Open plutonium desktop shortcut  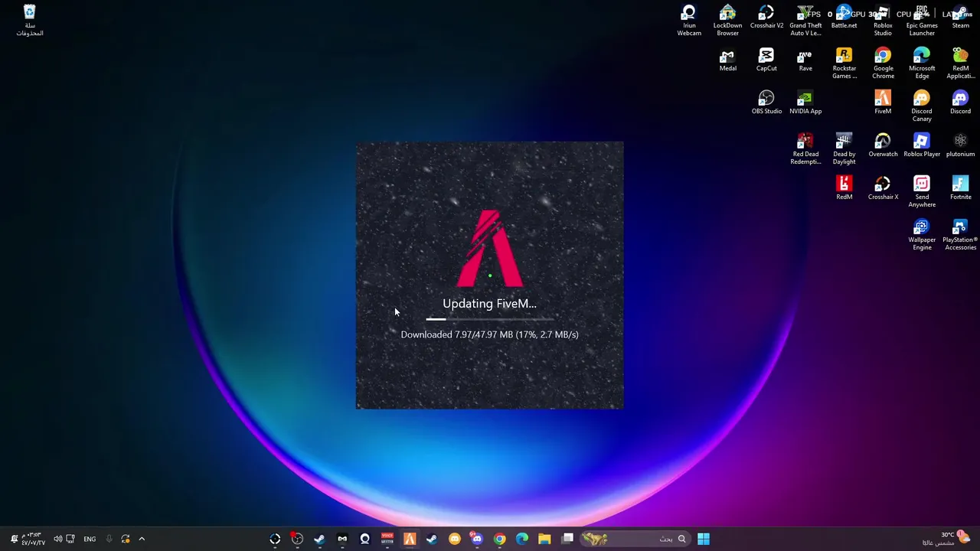(960, 146)
